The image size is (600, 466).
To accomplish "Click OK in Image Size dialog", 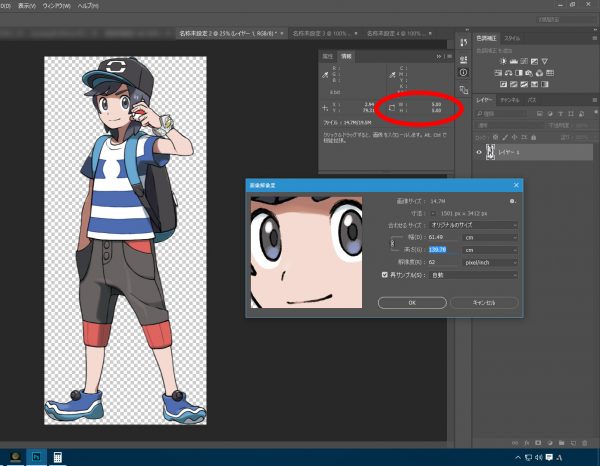I will coord(412,303).
